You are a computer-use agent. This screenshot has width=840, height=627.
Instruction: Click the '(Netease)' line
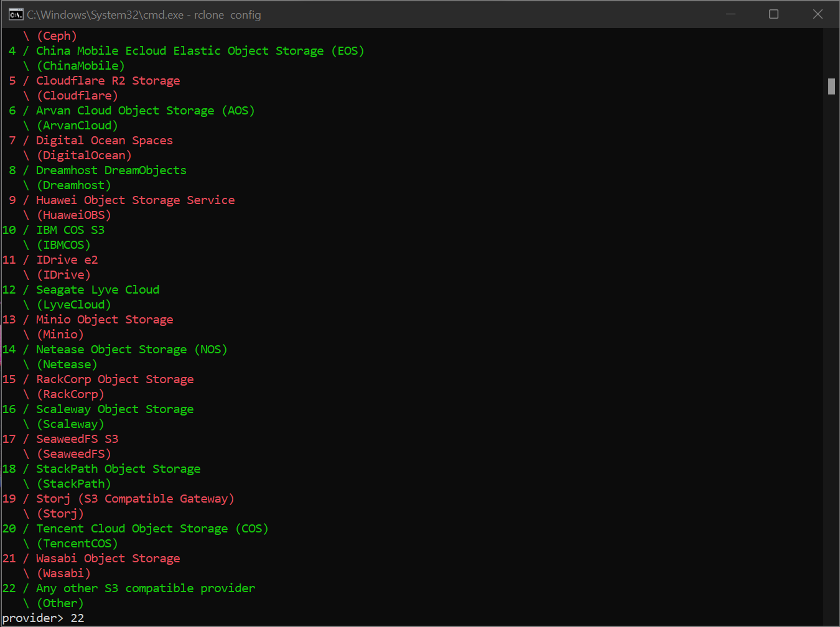67,365
